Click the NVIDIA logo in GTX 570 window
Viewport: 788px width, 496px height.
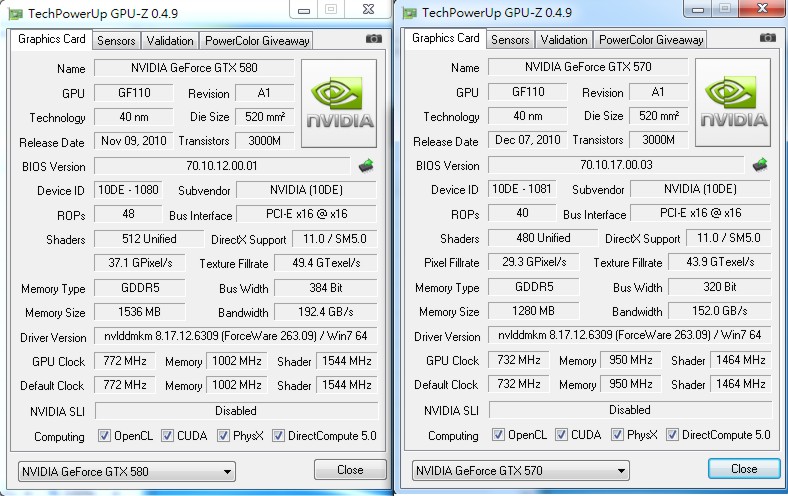pos(733,103)
